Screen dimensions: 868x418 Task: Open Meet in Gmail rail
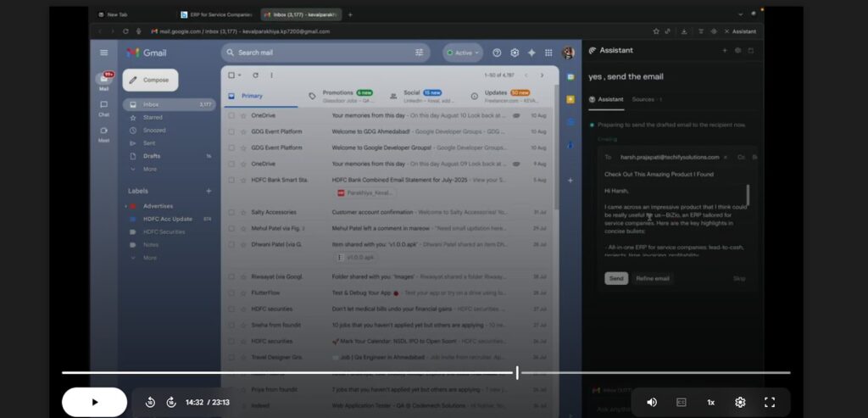104,134
